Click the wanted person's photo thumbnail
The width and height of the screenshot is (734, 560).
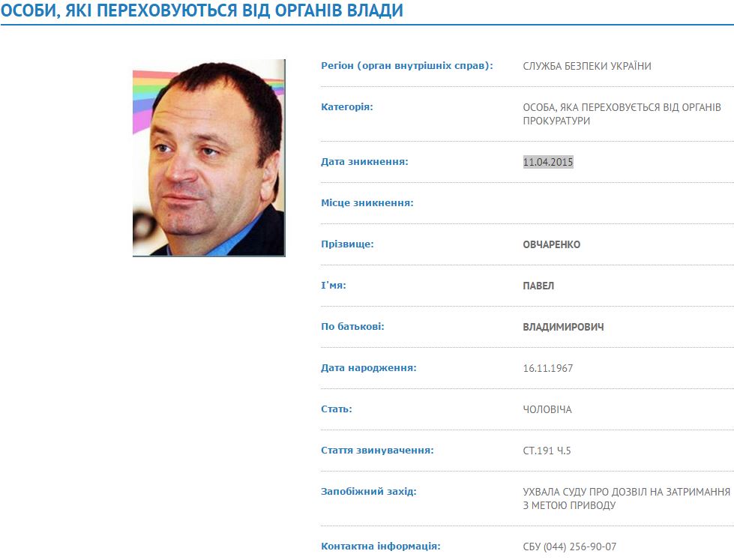(208, 157)
